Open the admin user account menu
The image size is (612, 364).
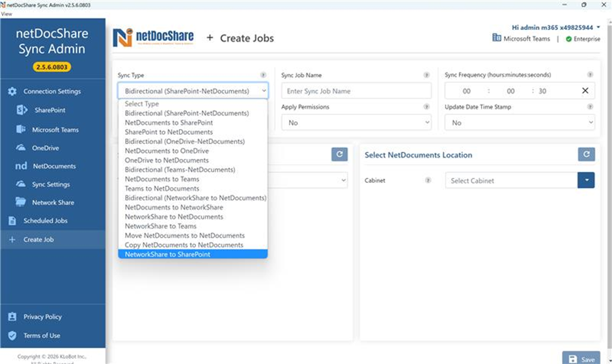tap(556, 27)
